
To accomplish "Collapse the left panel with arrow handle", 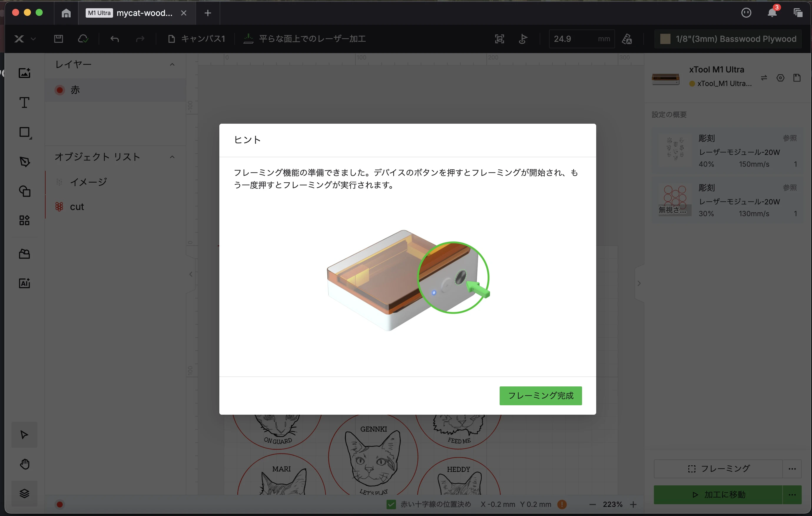I will [191, 274].
